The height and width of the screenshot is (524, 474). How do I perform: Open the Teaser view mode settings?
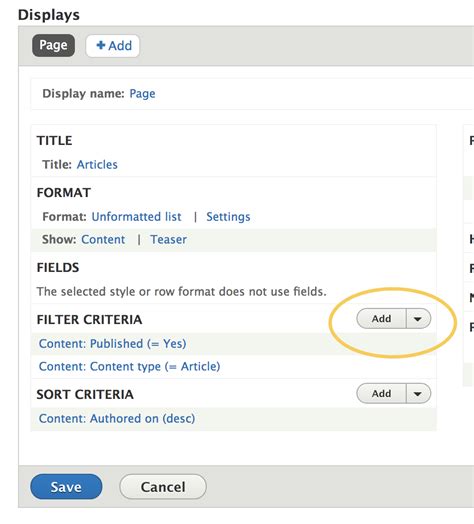click(x=168, y=240)
